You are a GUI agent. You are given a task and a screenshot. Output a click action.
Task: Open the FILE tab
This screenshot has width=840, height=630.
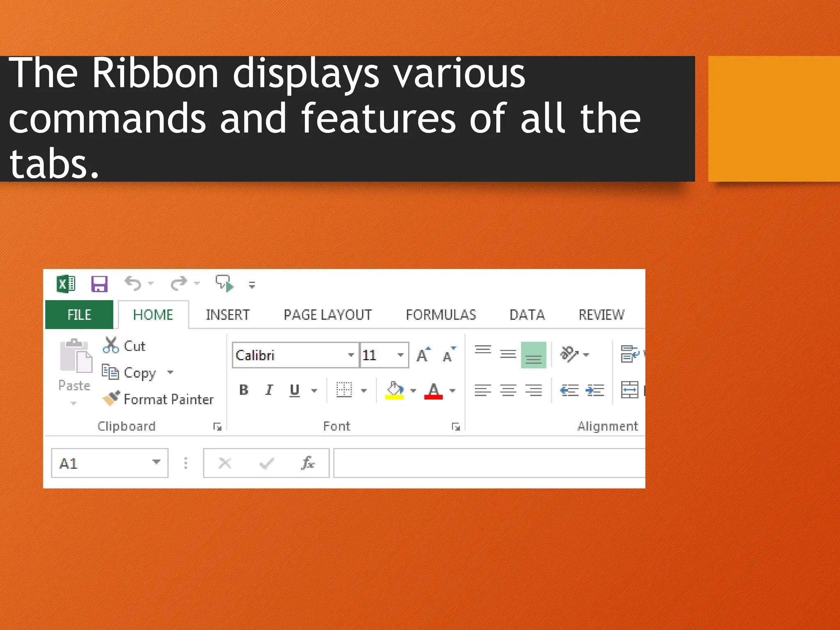point(79,315)
